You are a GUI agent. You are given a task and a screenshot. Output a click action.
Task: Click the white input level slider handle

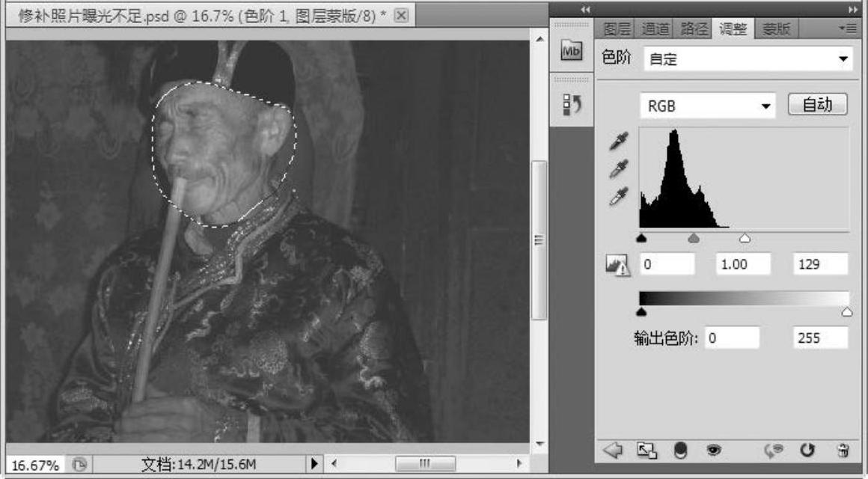745,239
